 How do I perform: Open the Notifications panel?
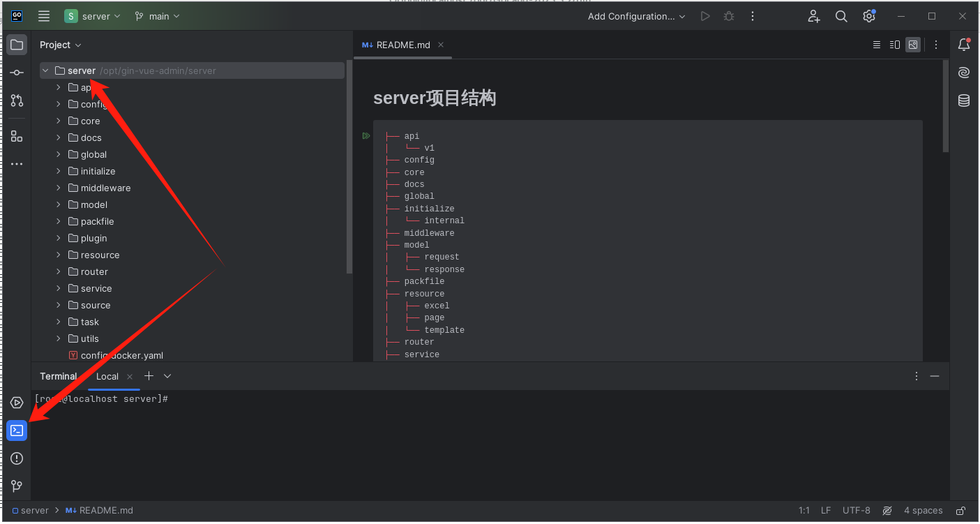click(964, 45)
